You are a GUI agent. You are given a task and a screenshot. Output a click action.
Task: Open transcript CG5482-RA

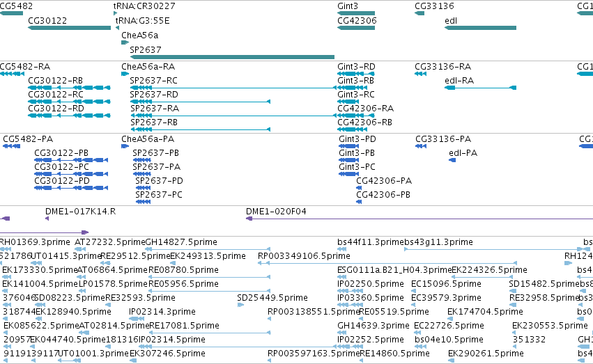(x=25, y=67)
